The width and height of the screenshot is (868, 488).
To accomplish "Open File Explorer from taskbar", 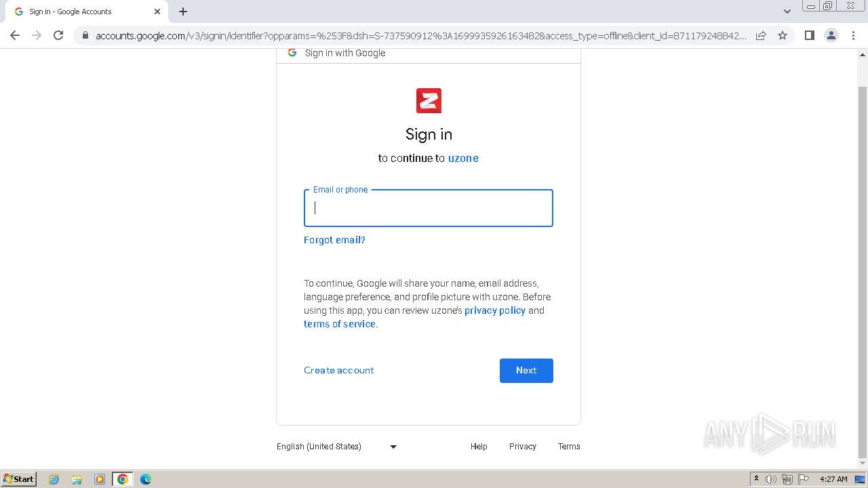I will tap(77, 479).
